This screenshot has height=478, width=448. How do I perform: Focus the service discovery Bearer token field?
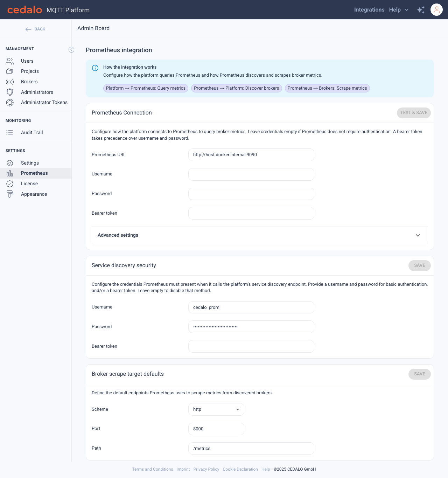click(x=251, y=346)
